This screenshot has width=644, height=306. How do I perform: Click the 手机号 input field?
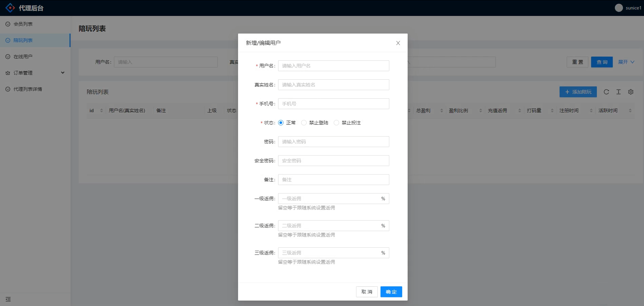333,104
